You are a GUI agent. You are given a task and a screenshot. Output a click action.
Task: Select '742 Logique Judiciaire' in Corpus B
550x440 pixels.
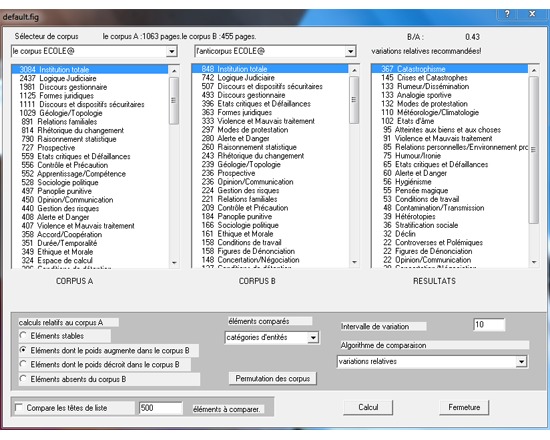[x=270, y=78]
